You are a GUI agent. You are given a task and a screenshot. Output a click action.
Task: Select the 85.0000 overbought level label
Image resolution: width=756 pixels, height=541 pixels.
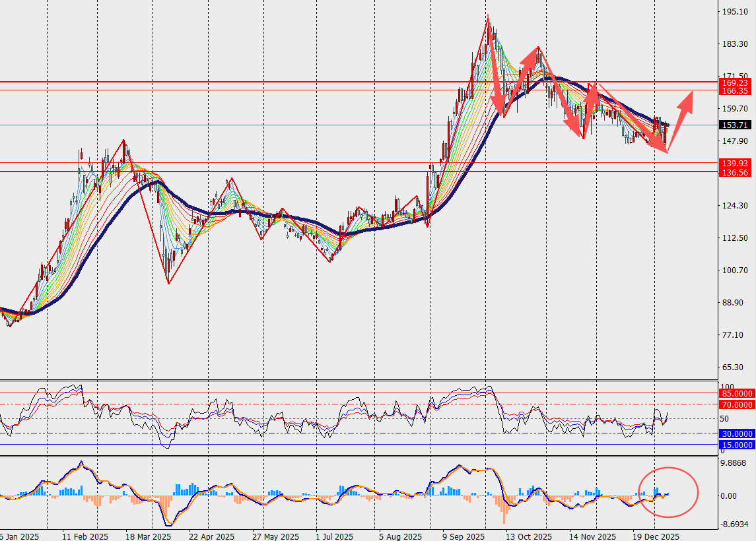coord(736,393)
